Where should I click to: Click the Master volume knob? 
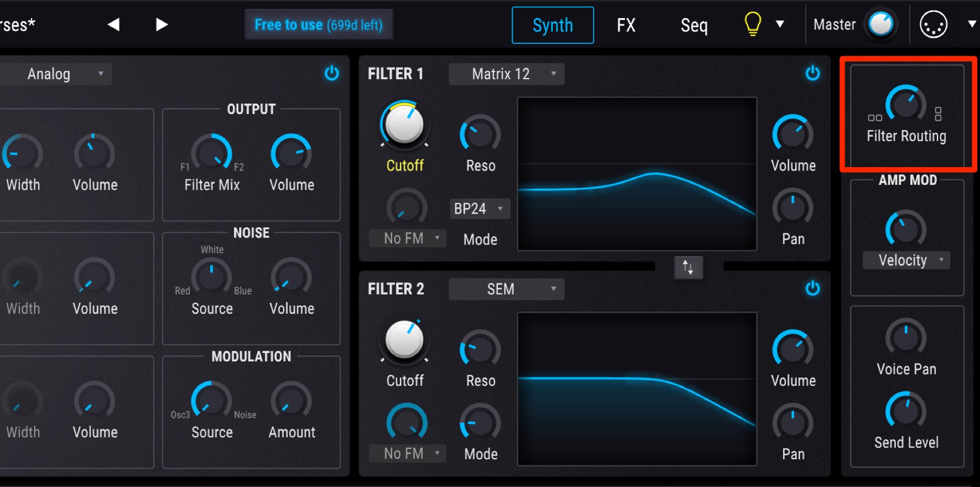point(881,24)
